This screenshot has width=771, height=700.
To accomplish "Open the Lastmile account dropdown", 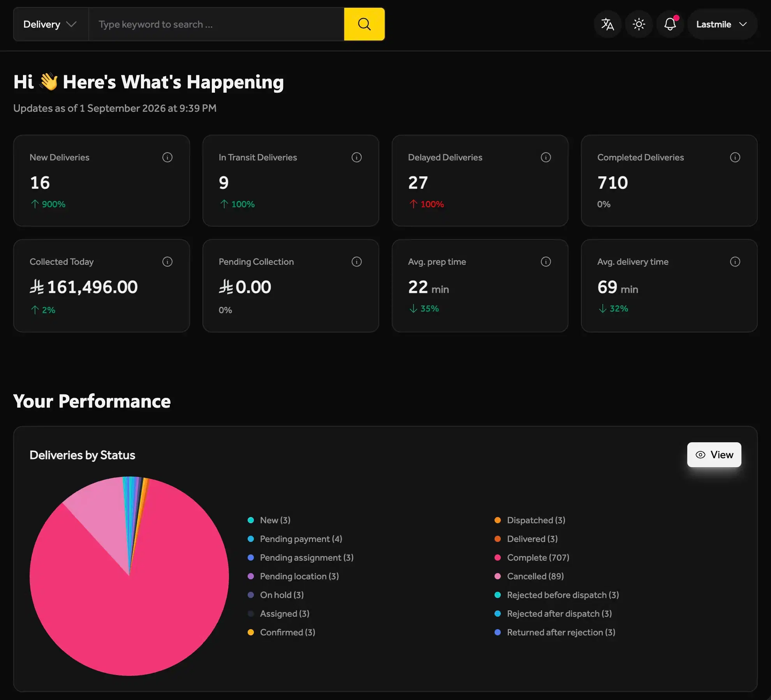I will coord(722,24).
